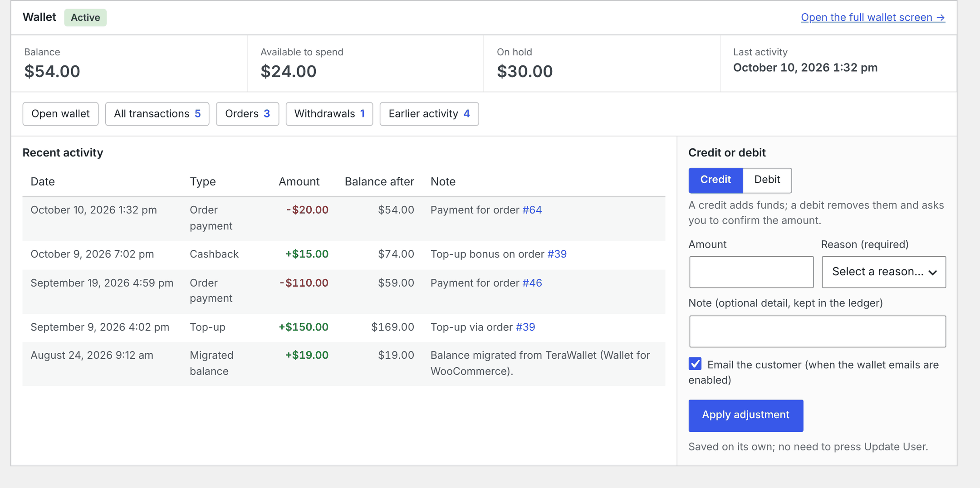Screen dimensions: 980x488
Task: Click the Last activity date value
Action: point(805,68)
